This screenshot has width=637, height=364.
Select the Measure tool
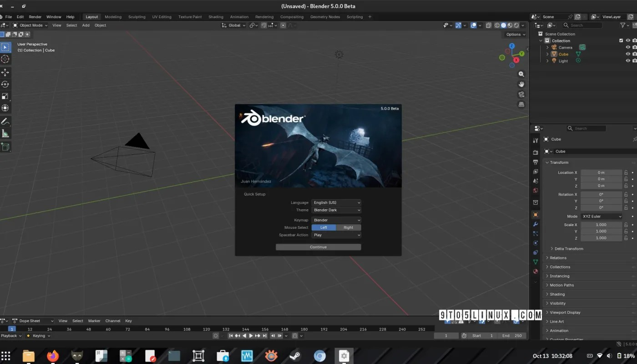pos(5,133)
